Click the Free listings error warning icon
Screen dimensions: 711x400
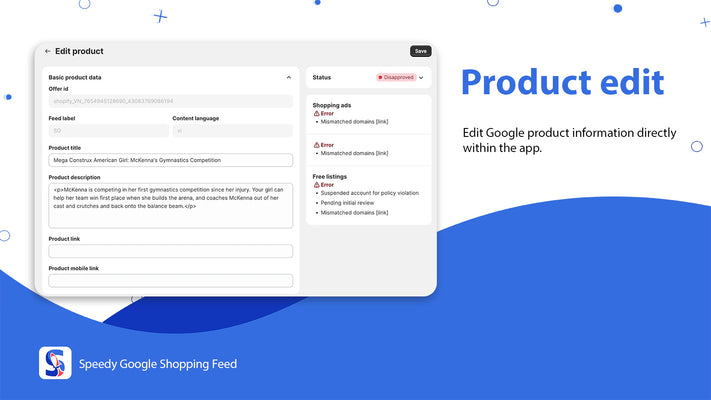click(x=316, y=184)
